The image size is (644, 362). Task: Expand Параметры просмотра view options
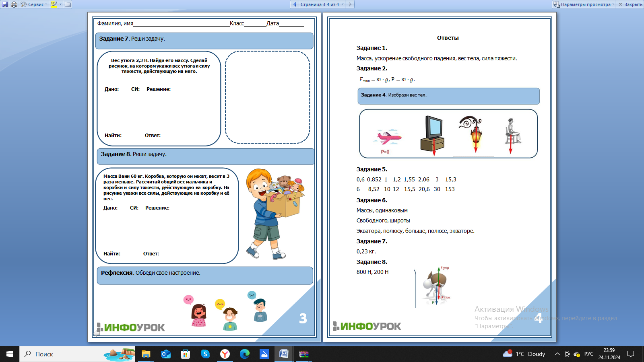[x=584, y=4]
